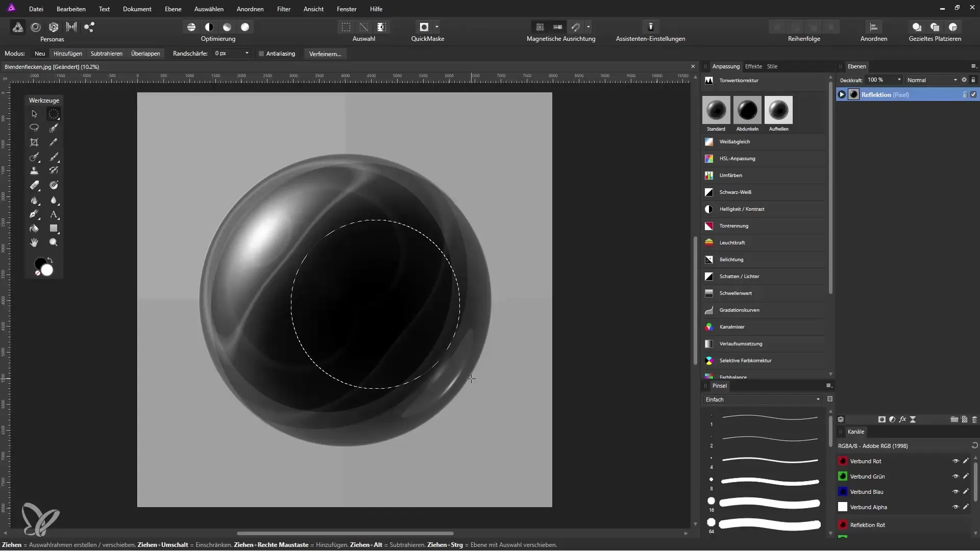Open the Filter menu

tap(284, 9)
